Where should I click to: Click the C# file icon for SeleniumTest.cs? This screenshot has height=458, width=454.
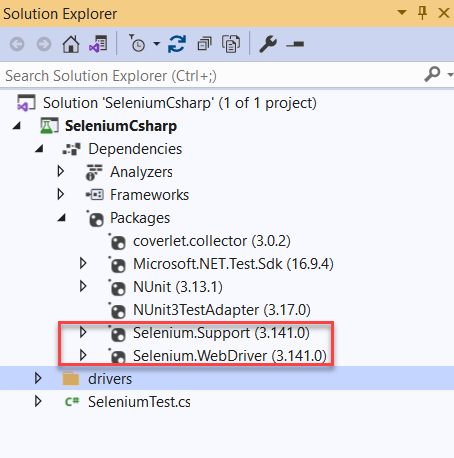click(72, 402)
